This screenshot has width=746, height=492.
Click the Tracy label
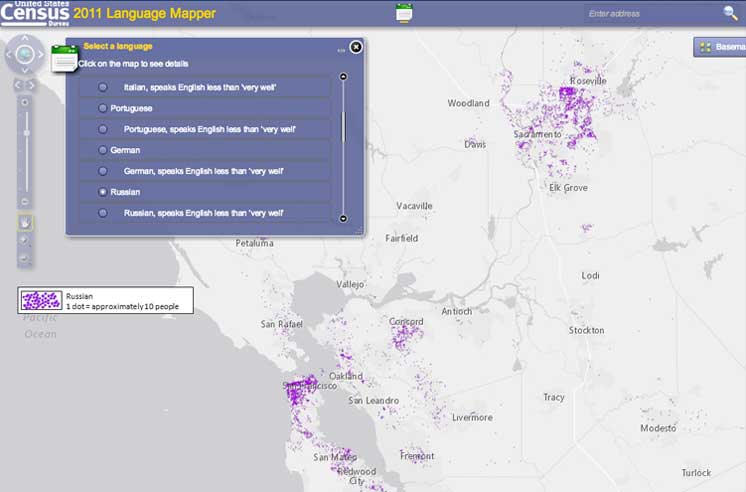554,397
